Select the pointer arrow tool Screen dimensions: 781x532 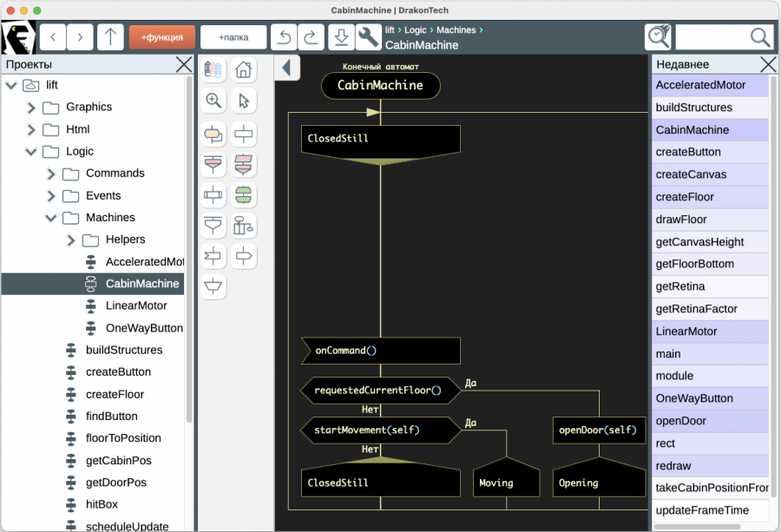pos(244,101)
